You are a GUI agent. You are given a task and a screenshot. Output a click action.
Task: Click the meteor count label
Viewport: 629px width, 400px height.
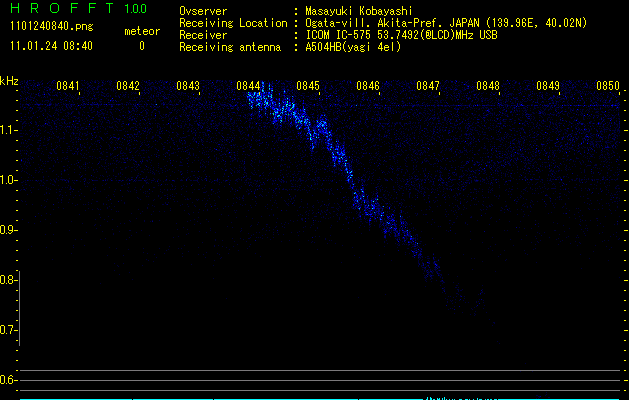(x=142, y=31)
